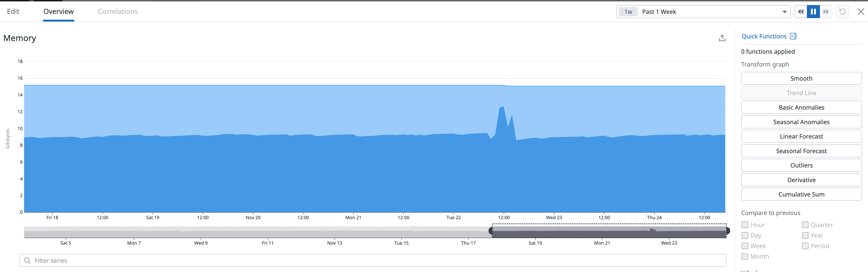Pause the graph live updates

pyautogui.click(x=813, y=11)
